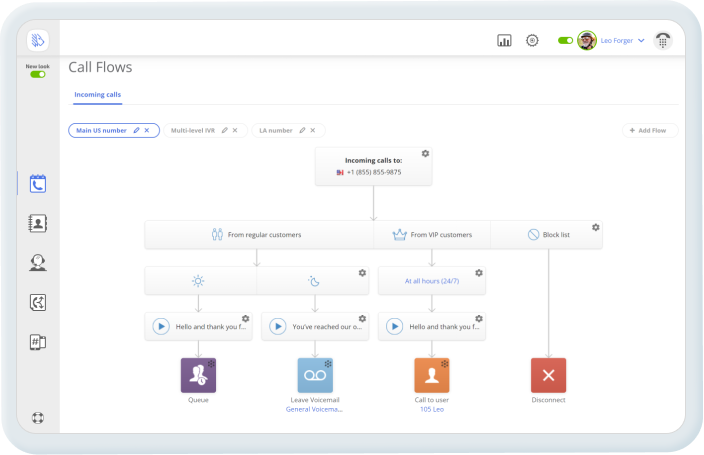Select the From VIP customers branch
Image resolution: width=704 pixels, height=455 pixels.
coord(432,235)
